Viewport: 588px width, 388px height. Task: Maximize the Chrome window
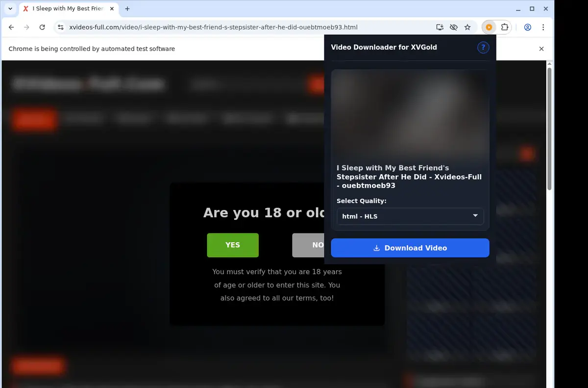tap(532, 9)
